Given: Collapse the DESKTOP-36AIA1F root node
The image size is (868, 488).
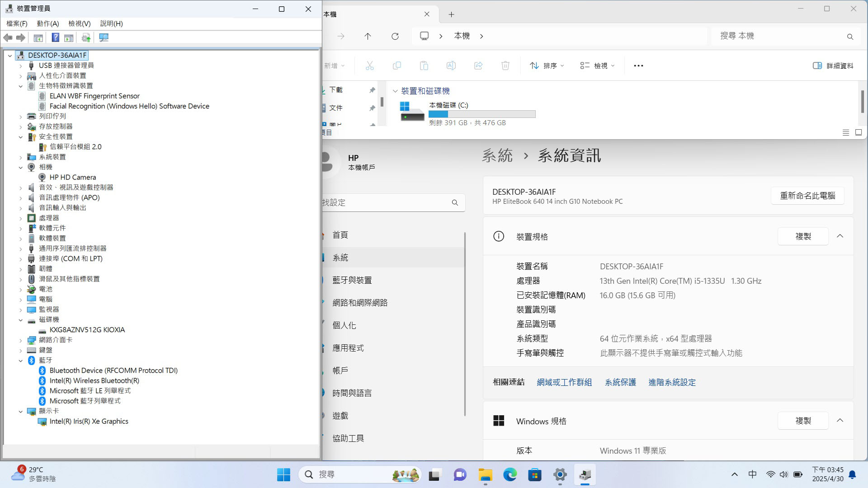Looking at the screenshot, I should click(10, 56).
